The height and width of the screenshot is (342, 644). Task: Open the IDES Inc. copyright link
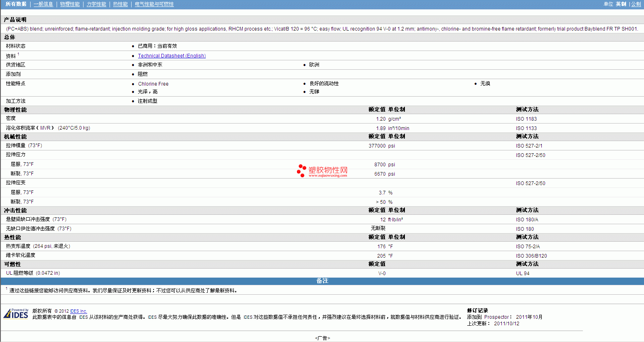coord(79,311)
